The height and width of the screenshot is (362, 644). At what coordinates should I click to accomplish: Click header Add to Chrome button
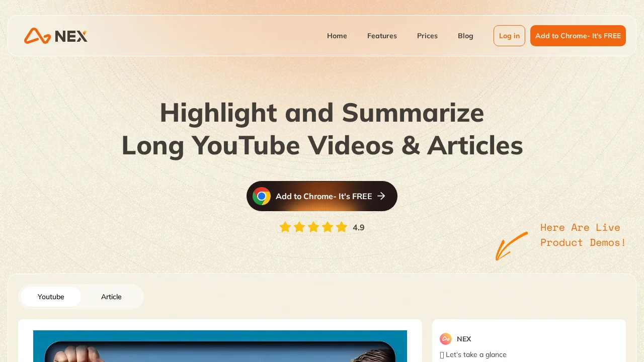click(x=578, y=36)
